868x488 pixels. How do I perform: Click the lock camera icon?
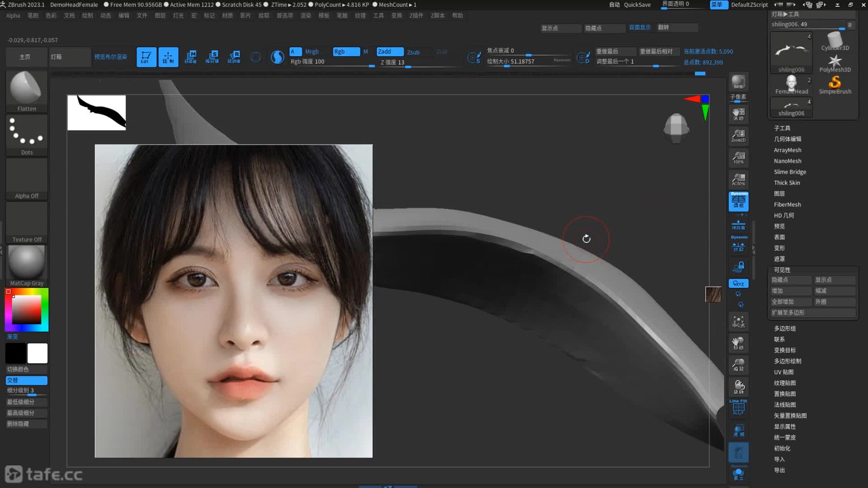pyautogui.click(x=738, y=267)
